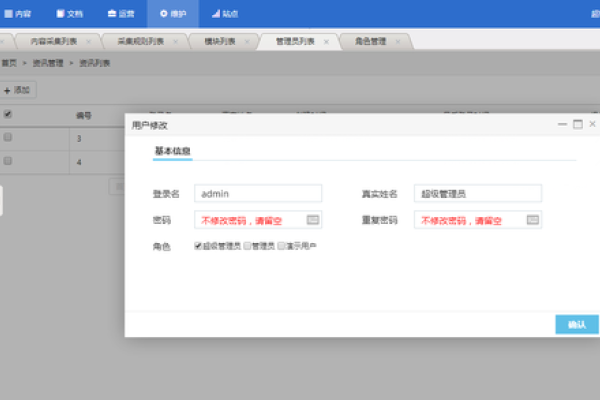Image resolution: width=600 pixels, height=400 pixels.
Task: Open the 文档 top menu
Action: tap(69, 14)
